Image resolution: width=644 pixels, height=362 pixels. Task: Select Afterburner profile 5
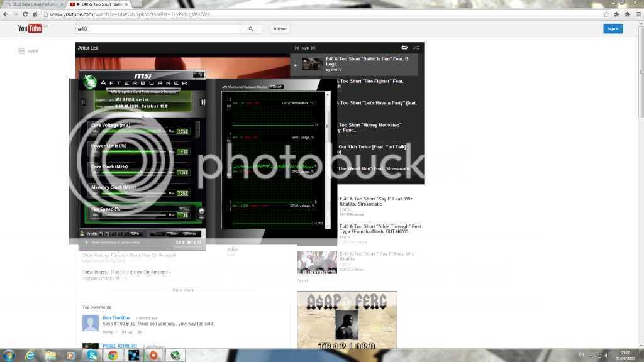click(126, 234)
